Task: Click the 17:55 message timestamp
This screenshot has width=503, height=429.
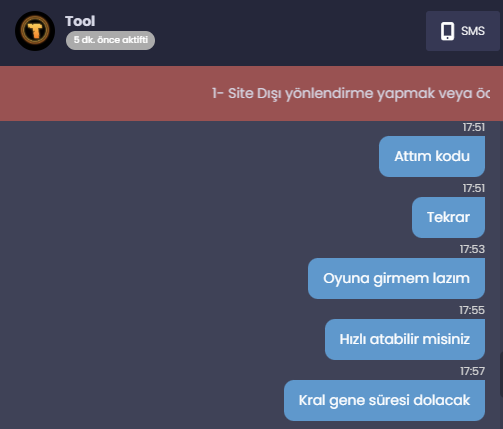Action: [472, 310]
